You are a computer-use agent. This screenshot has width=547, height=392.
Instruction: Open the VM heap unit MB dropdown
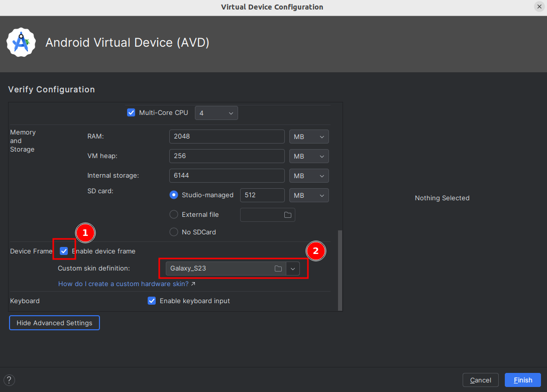pos(309,156)
